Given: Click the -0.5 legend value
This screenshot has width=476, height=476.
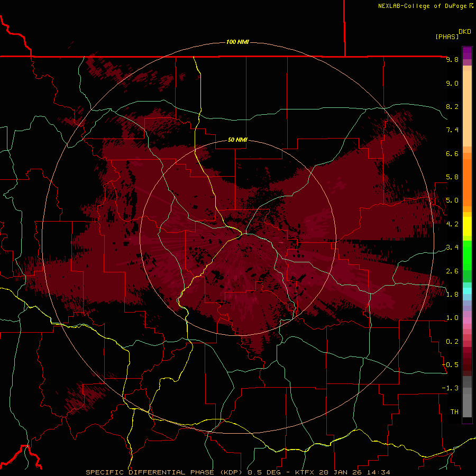Looking at the screenshot, I should click(x=450, y=365).
